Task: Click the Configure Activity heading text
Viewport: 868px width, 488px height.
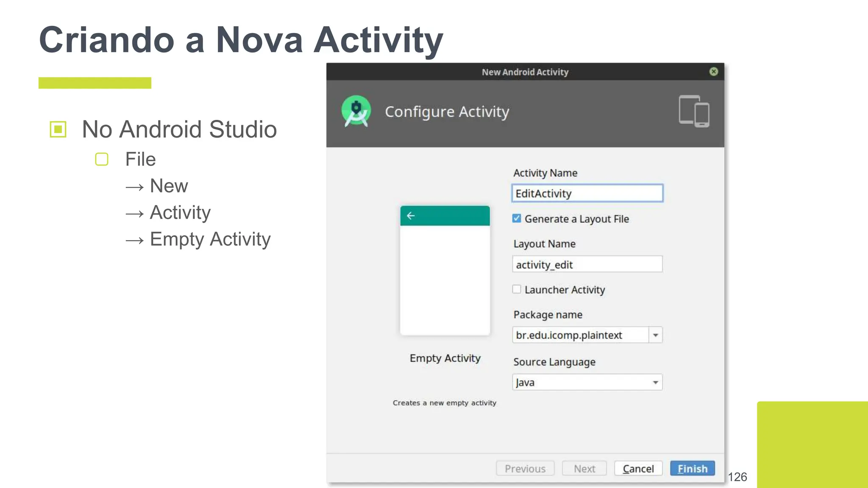Action: click(447, 112)
